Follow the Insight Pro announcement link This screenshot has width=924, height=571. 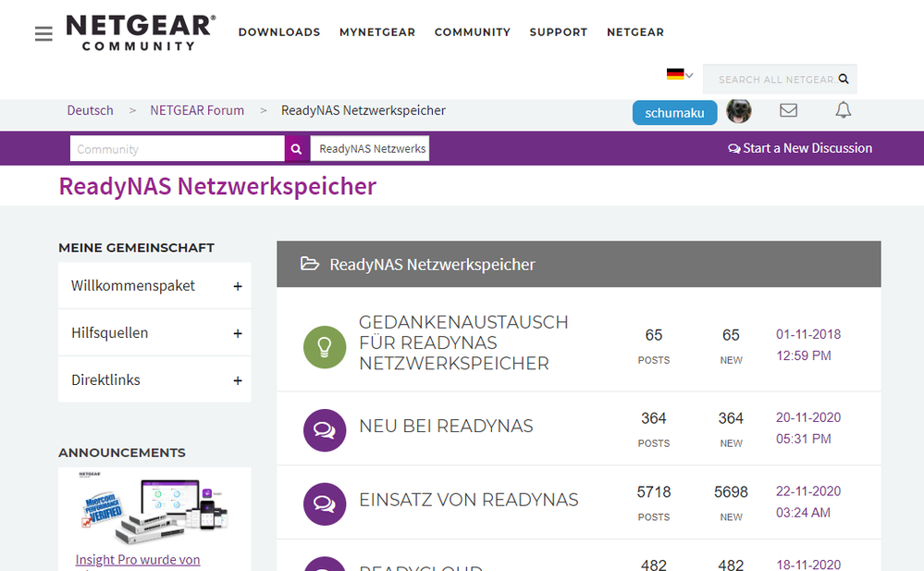tap(137, 559)
